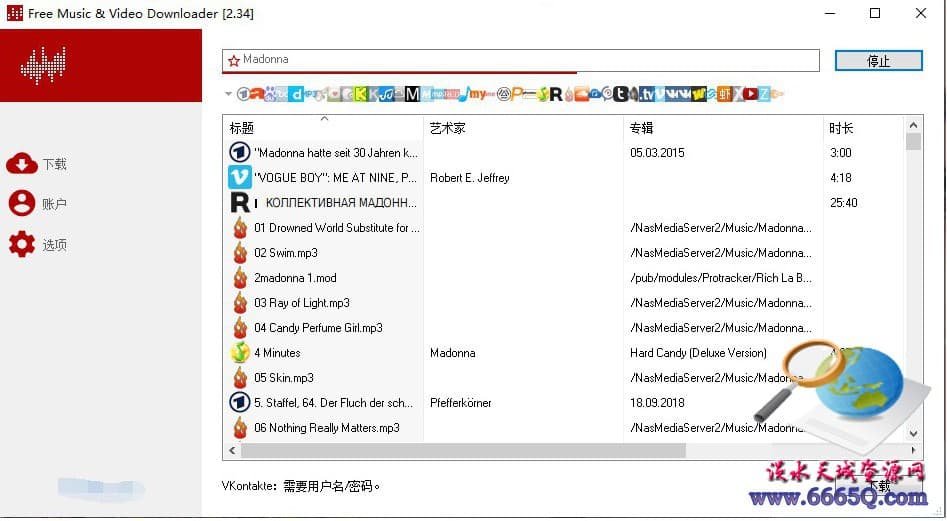Viewport: 947px width, 521px height.
Task: Toggle the orange SoundCloud source icon
Action: 581,94
